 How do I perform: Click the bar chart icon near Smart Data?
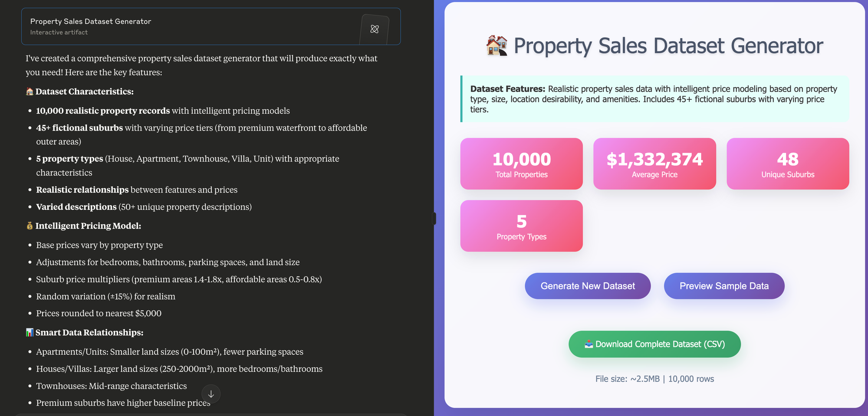(30, 333)
